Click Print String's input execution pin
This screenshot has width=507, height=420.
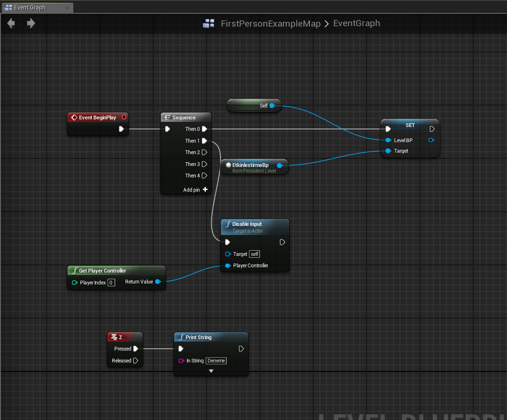(181, 349)
